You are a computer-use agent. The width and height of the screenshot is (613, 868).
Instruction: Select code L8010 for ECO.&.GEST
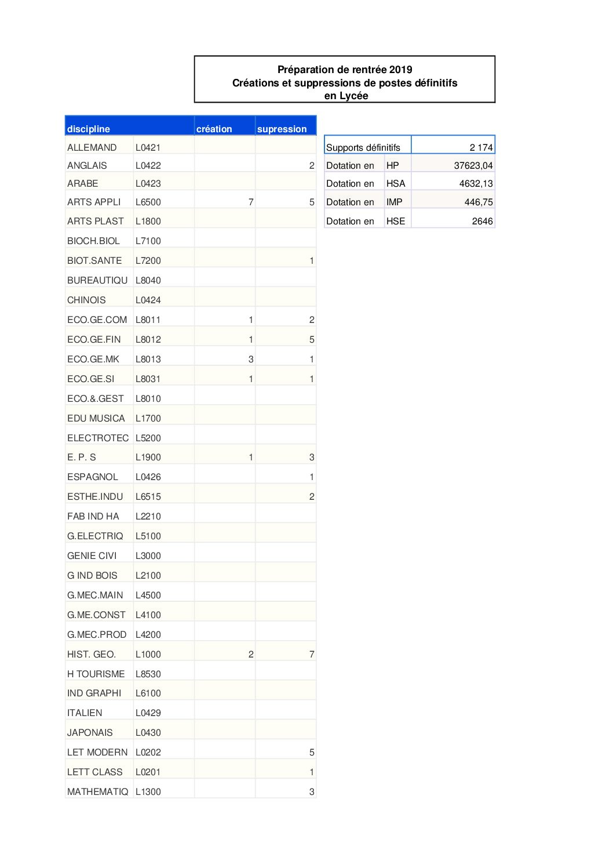(164, 396)
